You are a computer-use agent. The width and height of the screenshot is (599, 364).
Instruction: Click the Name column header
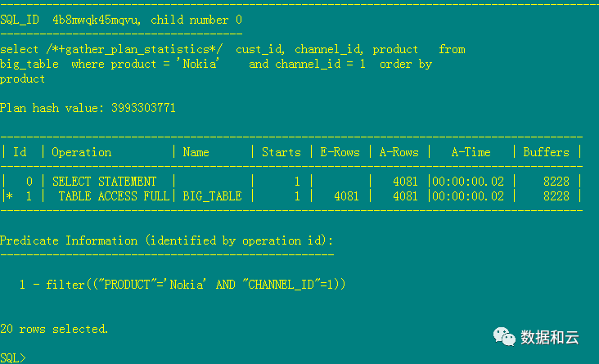click(196, 152)
